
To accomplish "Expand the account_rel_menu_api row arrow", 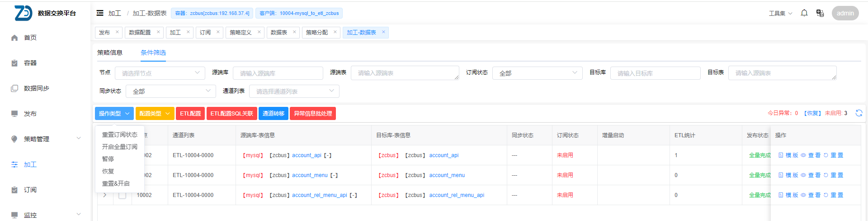I will [105, 195].
